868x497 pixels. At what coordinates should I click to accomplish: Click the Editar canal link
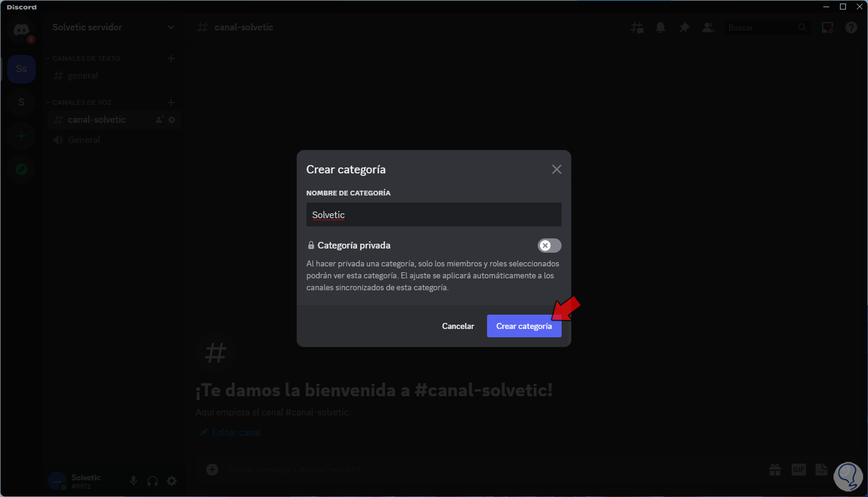(x=231, y=432)
